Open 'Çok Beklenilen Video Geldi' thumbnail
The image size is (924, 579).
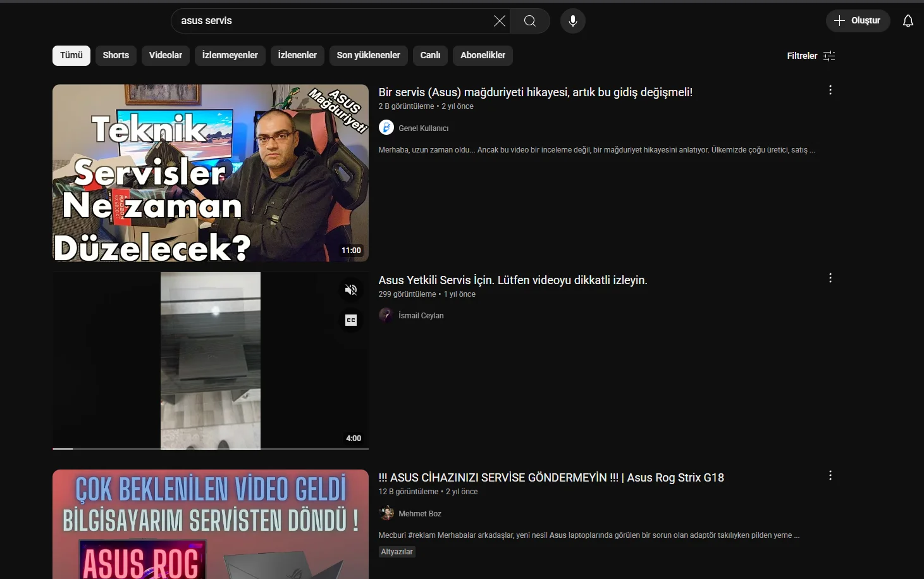click(211, 524)
